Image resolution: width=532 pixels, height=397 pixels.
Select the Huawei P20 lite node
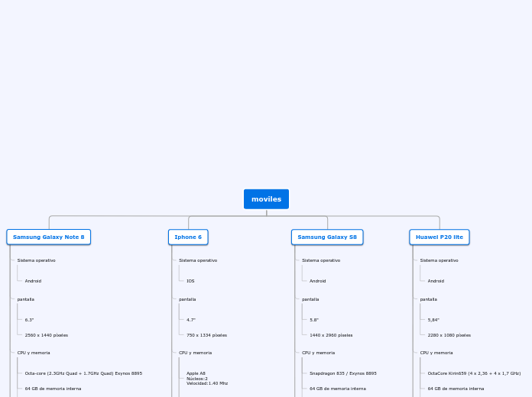(440, 237)
